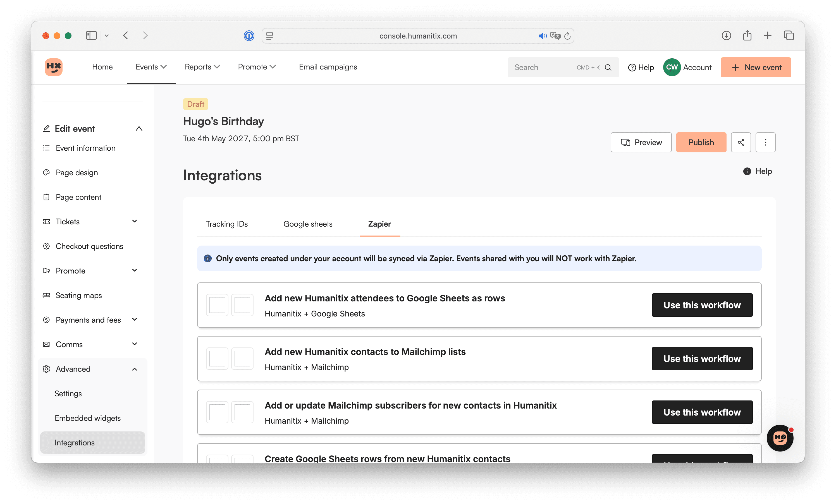Collapse the Advanced sidebar chevron
The width and height of the screenshot is (836, 504).
coord(135,369)
